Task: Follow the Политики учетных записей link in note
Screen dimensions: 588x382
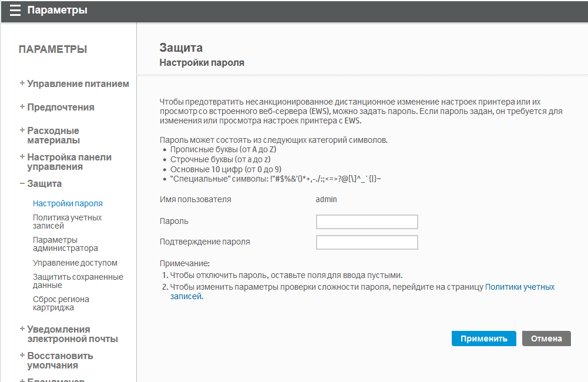Action: (519, 287)
